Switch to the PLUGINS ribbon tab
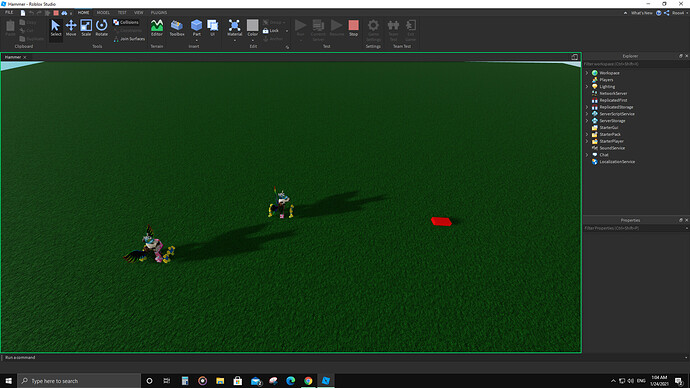690x388 pixels. [159, 13]
